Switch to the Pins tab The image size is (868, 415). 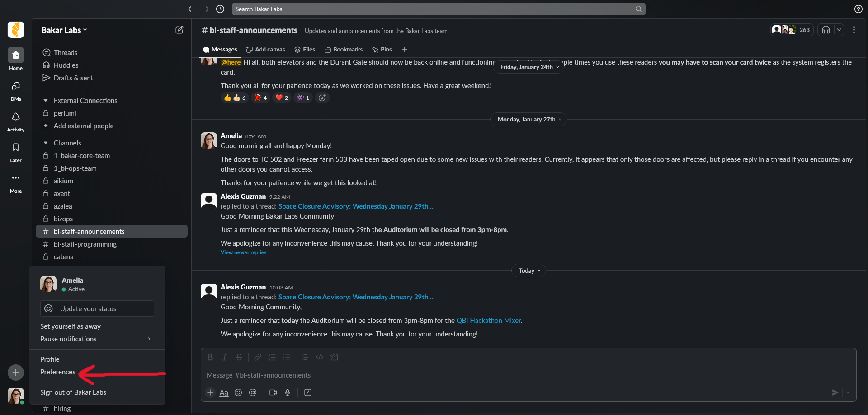(x=382, y=49)
